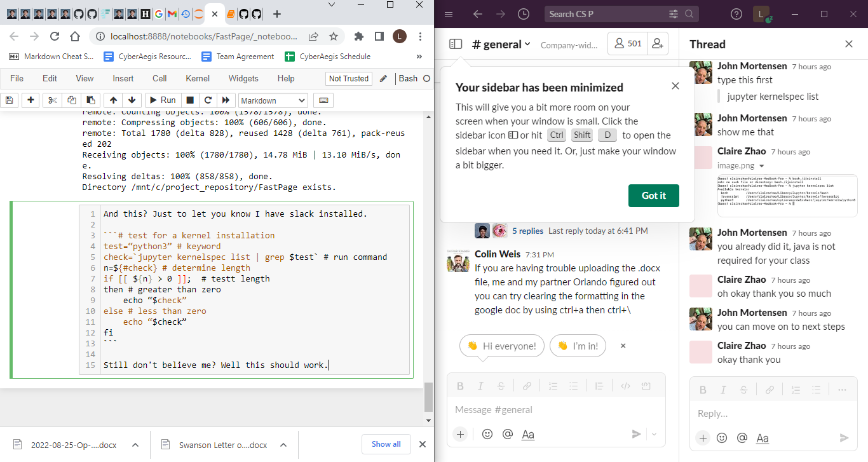The height and width of the screenshot is (462, 868).
Task: Show more Chrome bookmarks chevron
Action: pyautogui.click(x=419, y=57)
